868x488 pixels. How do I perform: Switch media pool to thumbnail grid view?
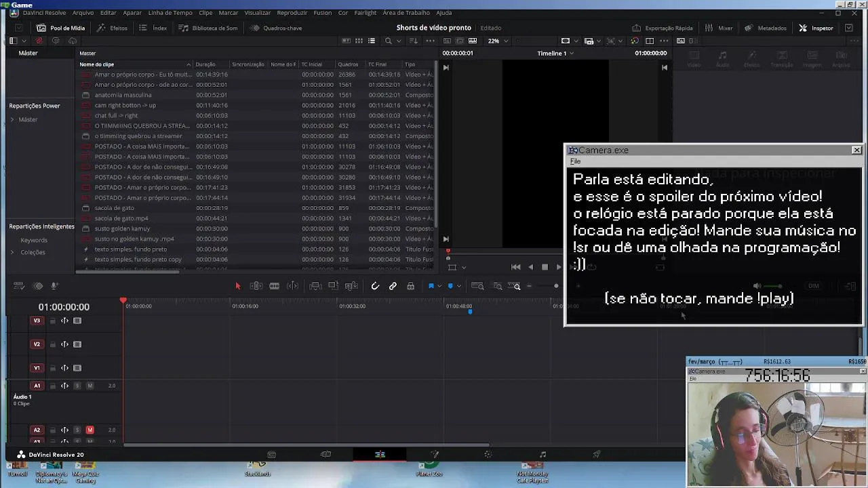[x=359, y=41]
